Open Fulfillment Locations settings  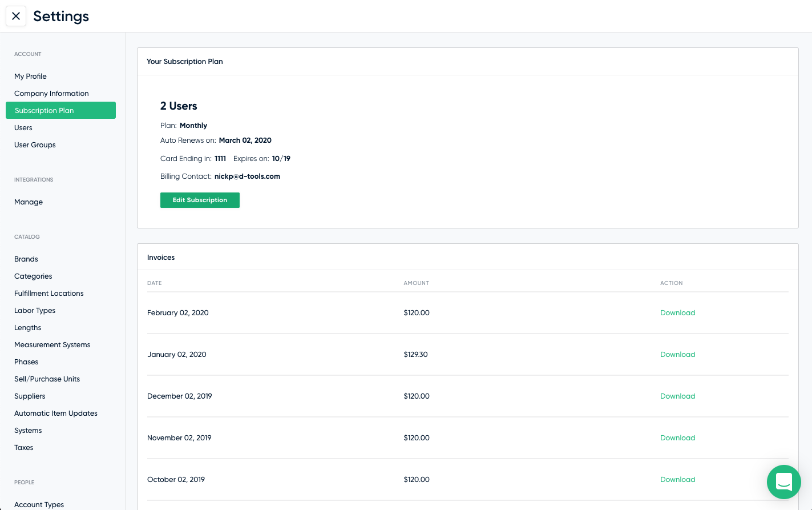[49, 293]
